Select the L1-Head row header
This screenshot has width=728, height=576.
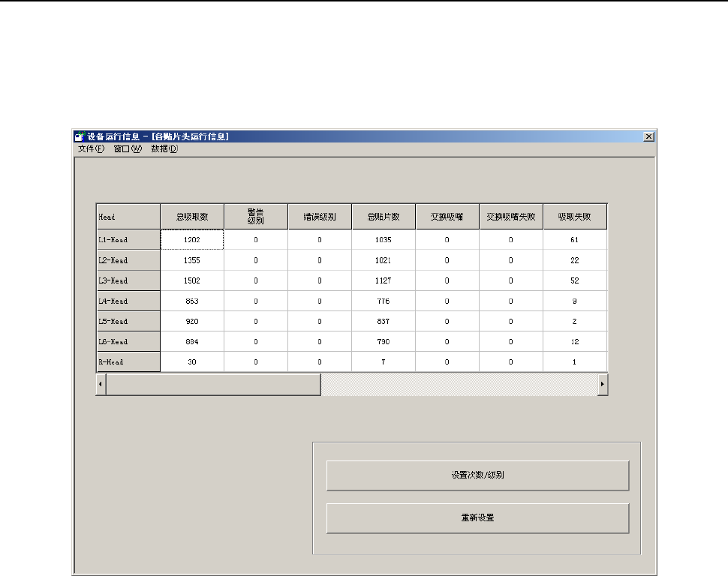point(128,240)
